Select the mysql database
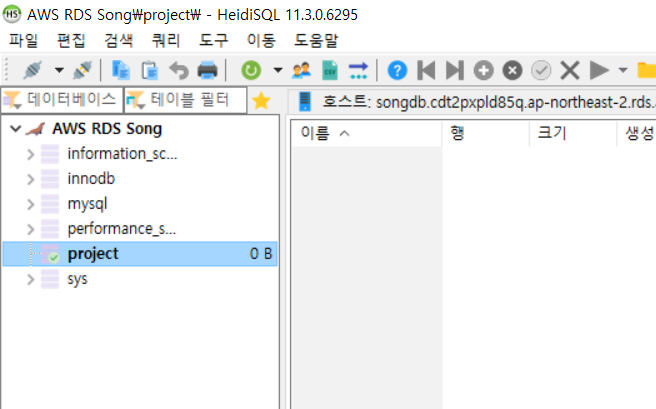This screenshot has width=656, height=409. tap(87, 204)
